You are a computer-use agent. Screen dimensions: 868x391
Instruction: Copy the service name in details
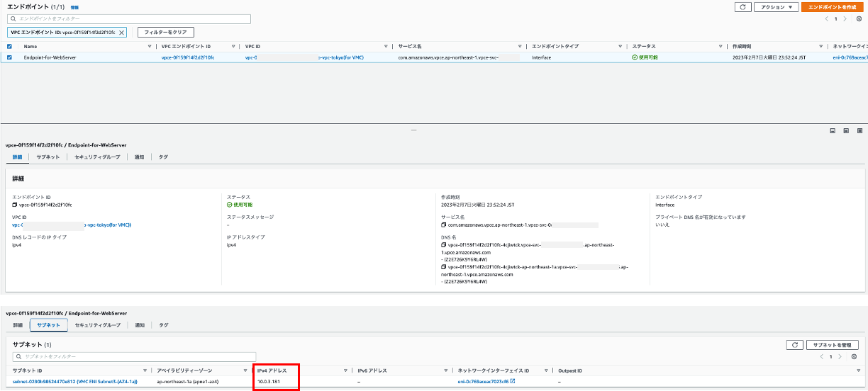(443, 225)
